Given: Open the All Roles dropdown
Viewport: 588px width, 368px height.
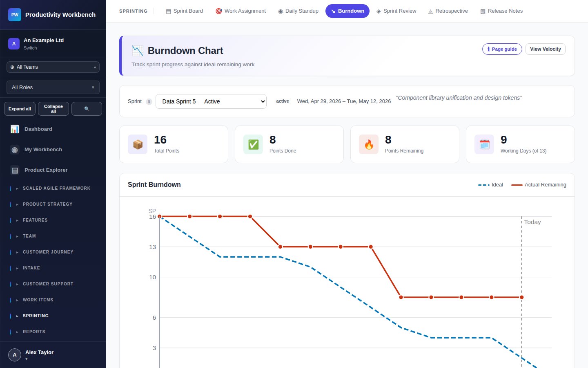Looking at the screenshot, I should coord(53,88).
